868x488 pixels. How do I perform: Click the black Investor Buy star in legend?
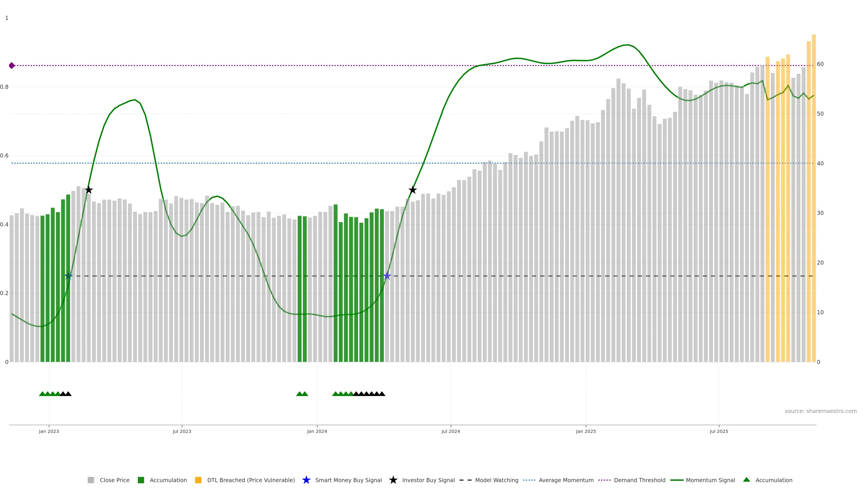pyautogui.click(x=393, y=480)
